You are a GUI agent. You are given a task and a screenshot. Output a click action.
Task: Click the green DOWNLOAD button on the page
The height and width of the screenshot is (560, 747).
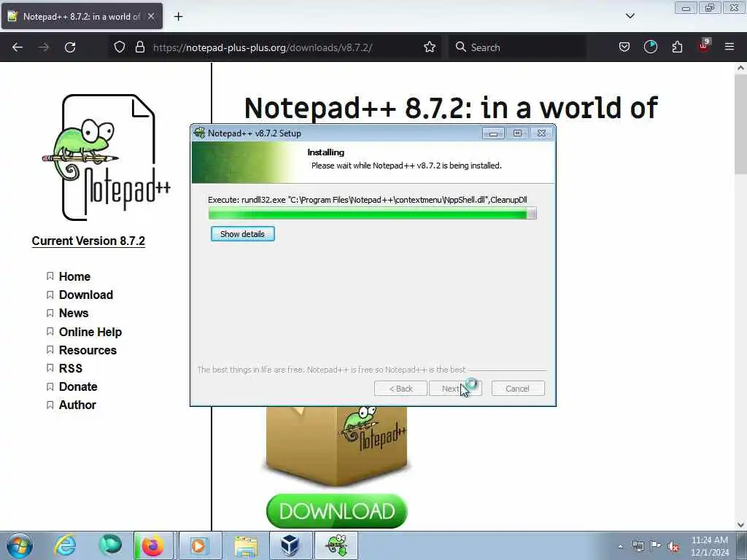click(x=337, y=511)
